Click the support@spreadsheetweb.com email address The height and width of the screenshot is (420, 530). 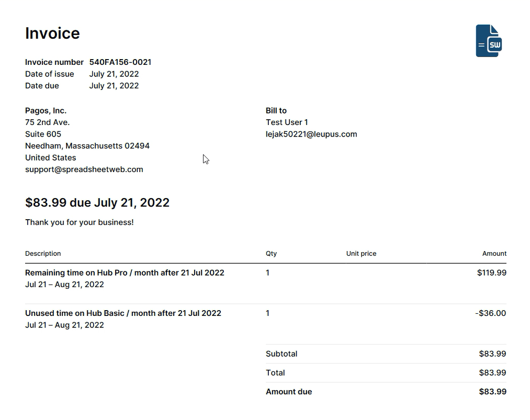pos(84,169)
